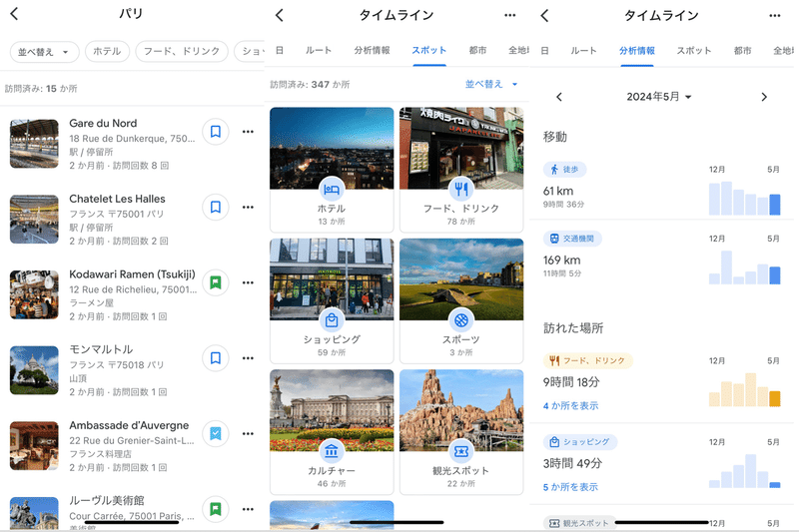The width and height of the screenshot is (799, 532).
Task: Filter Paris places by ホテル chip
Action: coord(107,52)
